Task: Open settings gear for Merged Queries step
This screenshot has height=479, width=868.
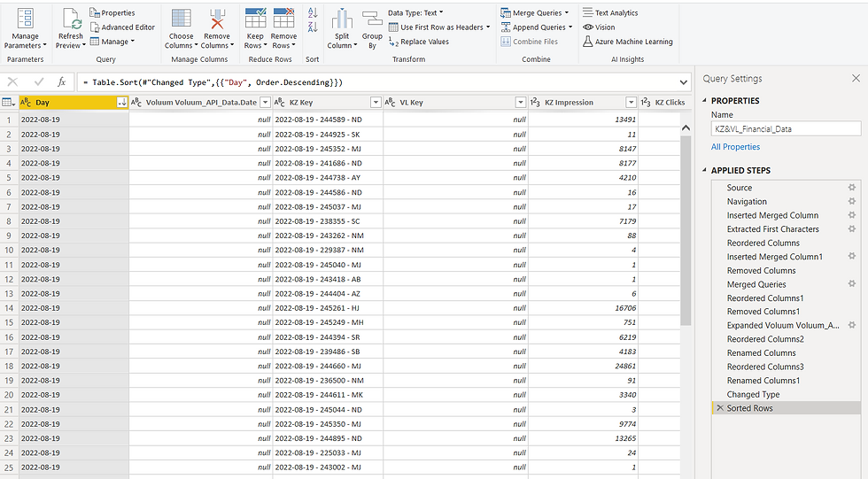Action: pyautogui.click(x=852, y=283)
